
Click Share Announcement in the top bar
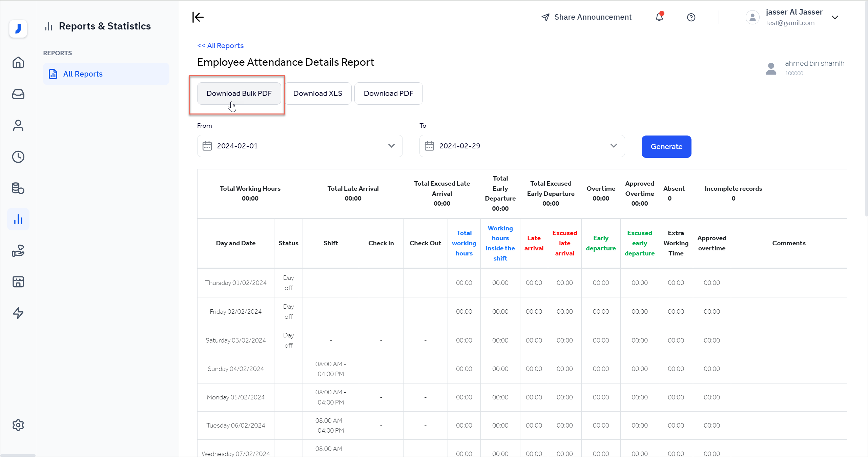point(593,17)
